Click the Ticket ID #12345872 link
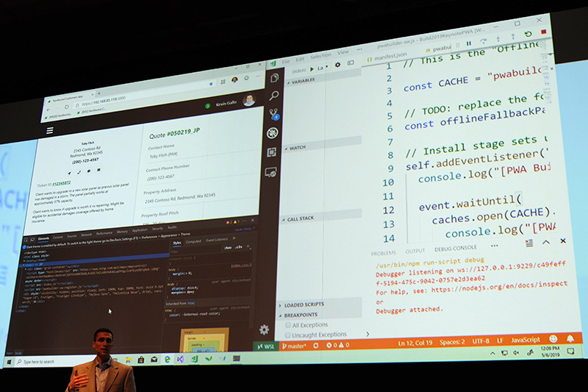588x392 pixels. coord(62,183)
